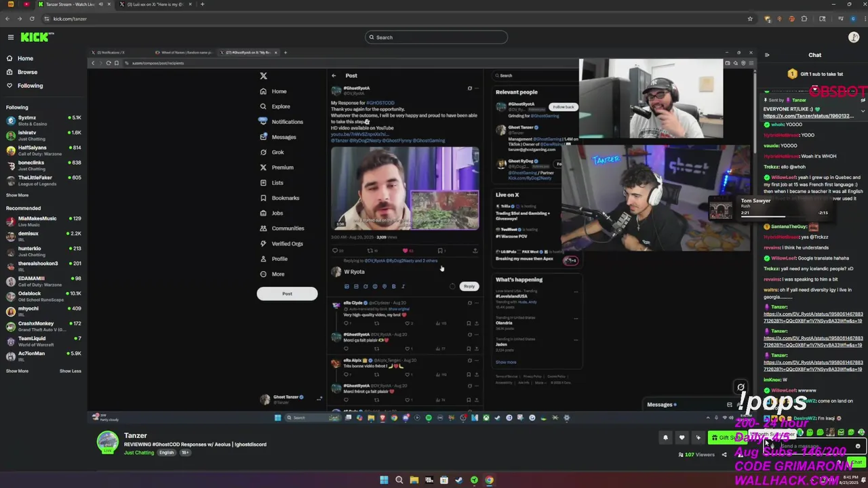Click the Gift 1 sub to take 1st banner
Viewport: 868px width, 488px height.
[x=814, y=74]
